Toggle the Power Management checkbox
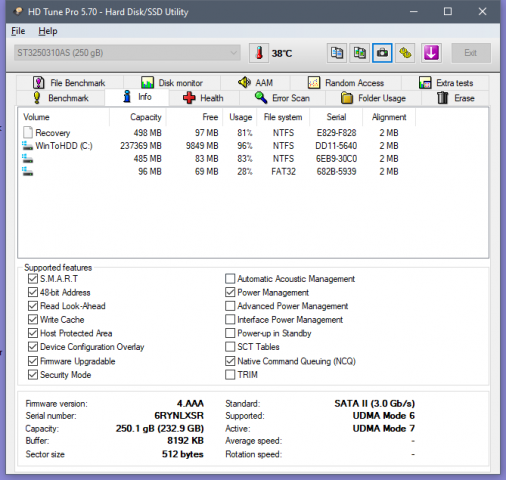This screenshot has width=506, height=480. [230, 292]
